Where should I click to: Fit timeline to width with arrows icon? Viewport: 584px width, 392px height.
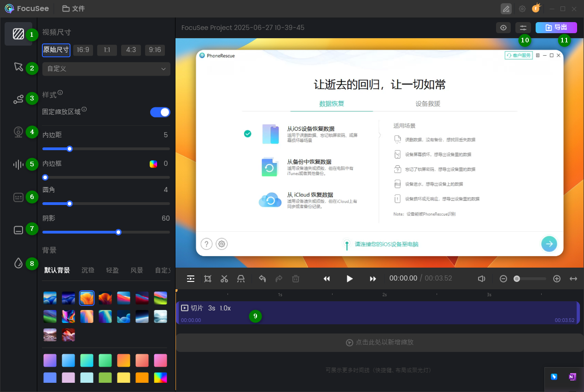[x=573, y=279]
